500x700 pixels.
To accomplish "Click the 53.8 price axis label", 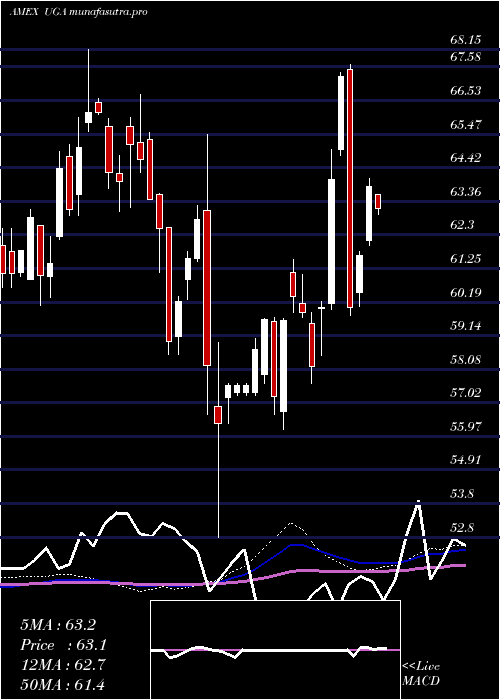I will point(462,494).
